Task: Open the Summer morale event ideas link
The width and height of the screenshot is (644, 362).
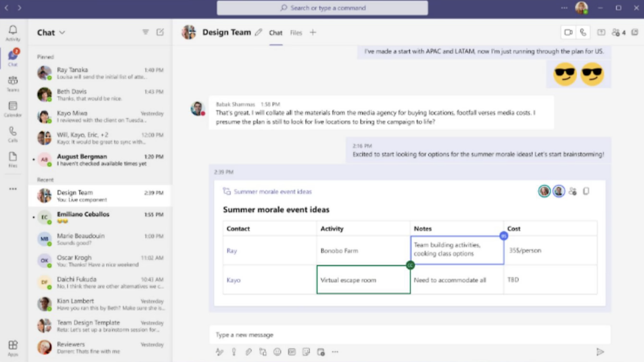Action: pyautogui.click(x=272, y=191)
